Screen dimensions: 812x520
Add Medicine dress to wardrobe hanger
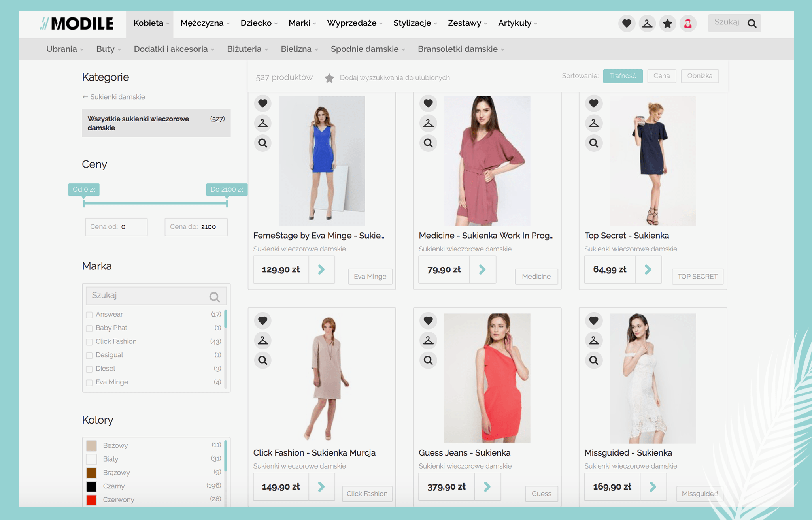click(428, 123)
